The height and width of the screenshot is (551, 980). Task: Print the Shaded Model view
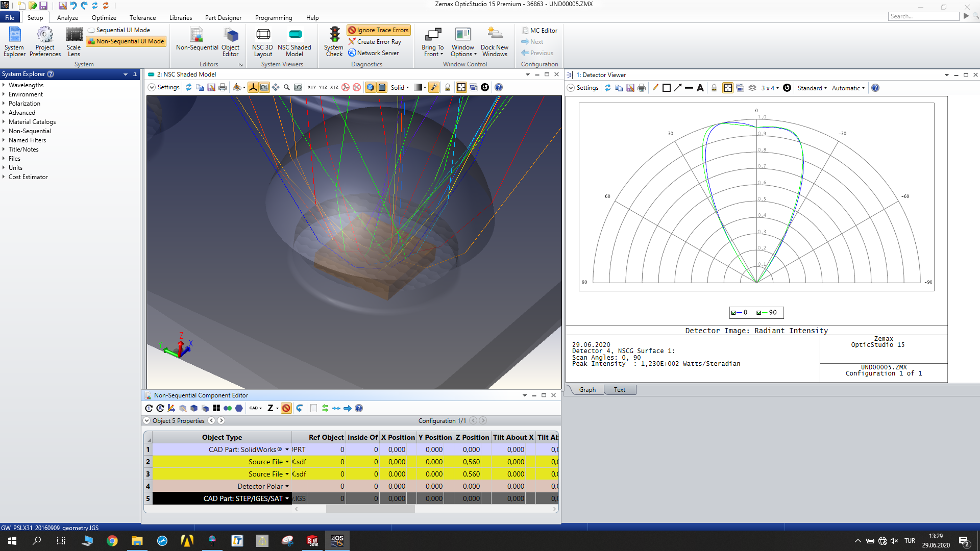coord(223,87)
